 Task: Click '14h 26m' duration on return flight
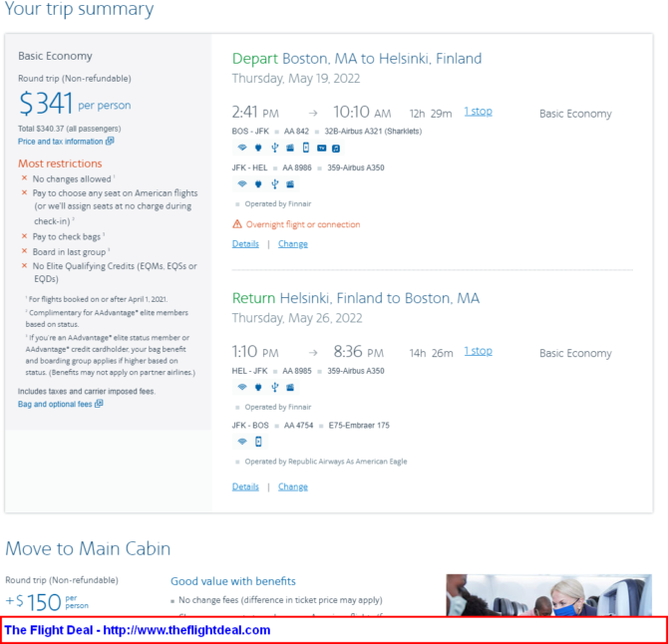click(x=431, y=354)
